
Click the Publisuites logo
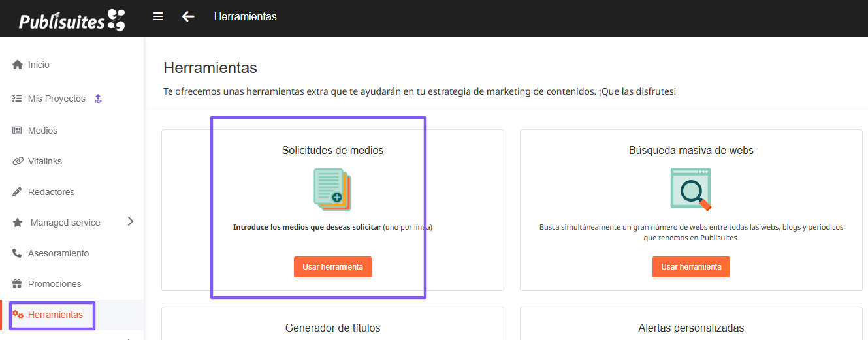point(71,20)
